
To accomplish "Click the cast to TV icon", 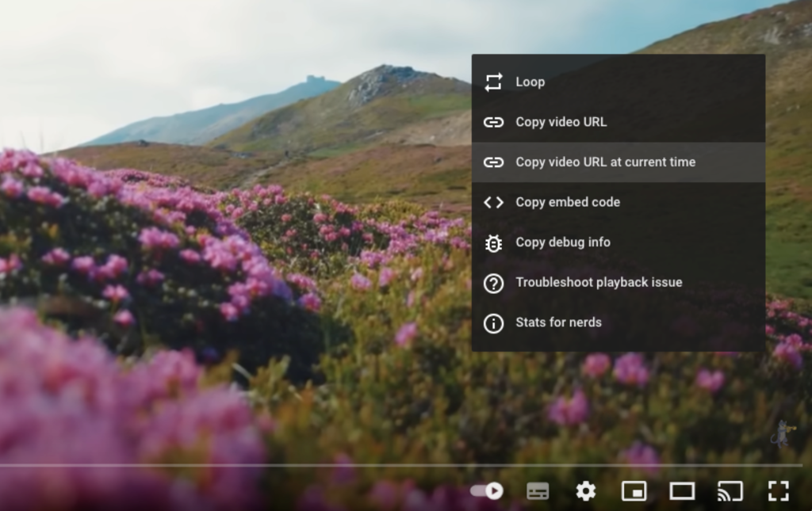I will click(x=730, y=491).
